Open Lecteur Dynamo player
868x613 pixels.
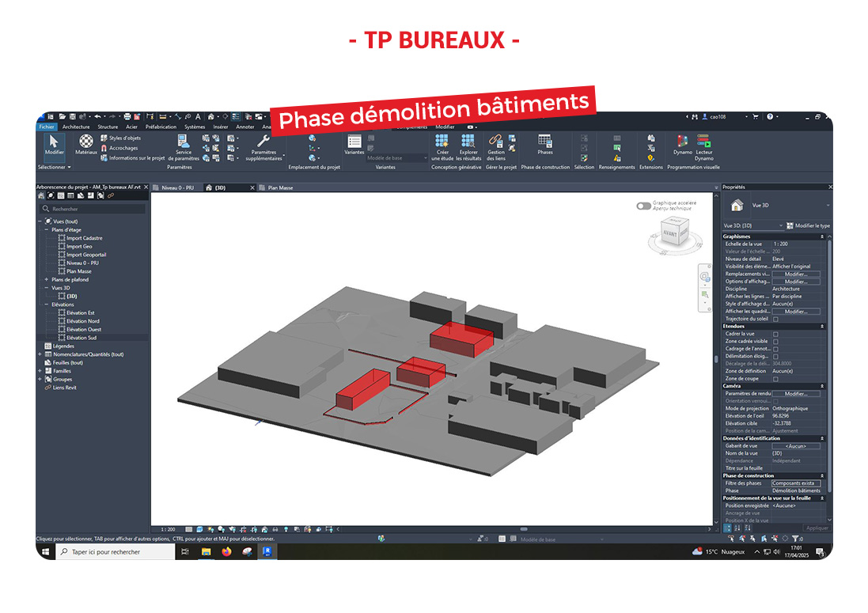[704, 147]
